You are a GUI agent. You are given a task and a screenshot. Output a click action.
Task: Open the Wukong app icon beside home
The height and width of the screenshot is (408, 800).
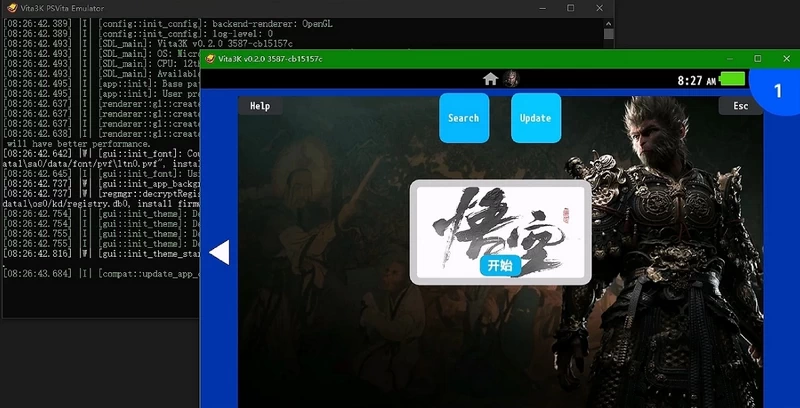[511, 79]
